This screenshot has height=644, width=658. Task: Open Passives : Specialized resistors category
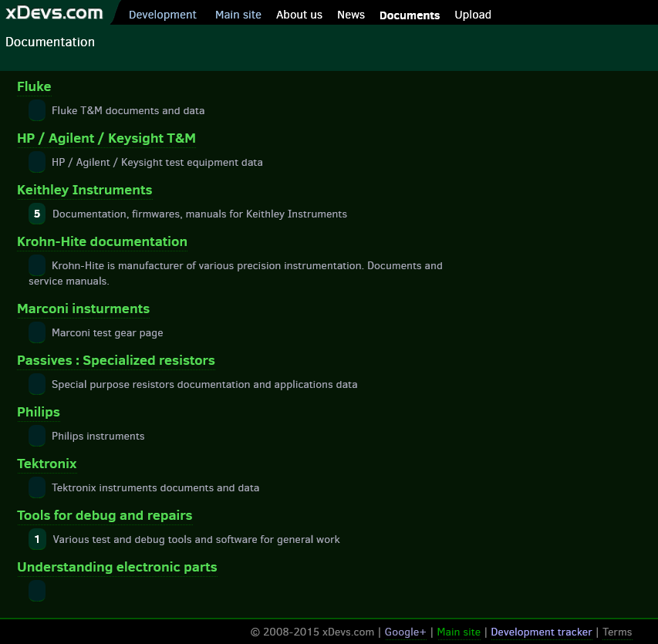click(116, 360)
